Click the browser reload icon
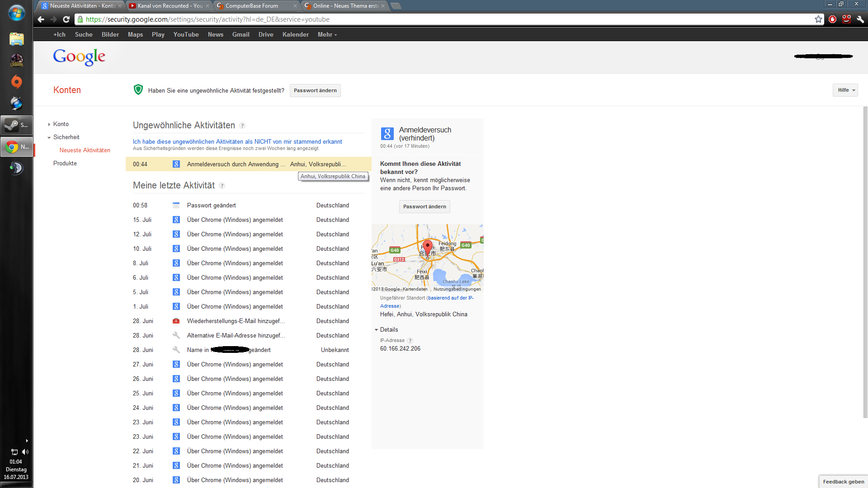 [66, 19]
